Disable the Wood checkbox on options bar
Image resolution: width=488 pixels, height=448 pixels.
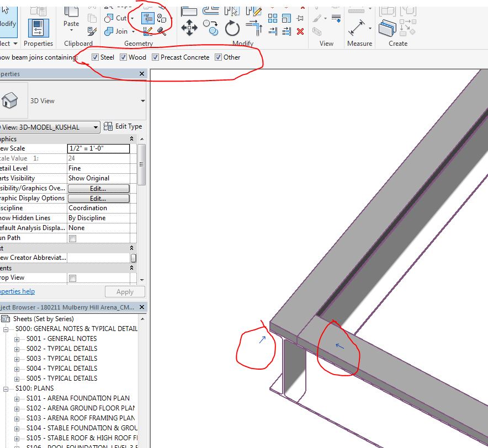point(123,57)
